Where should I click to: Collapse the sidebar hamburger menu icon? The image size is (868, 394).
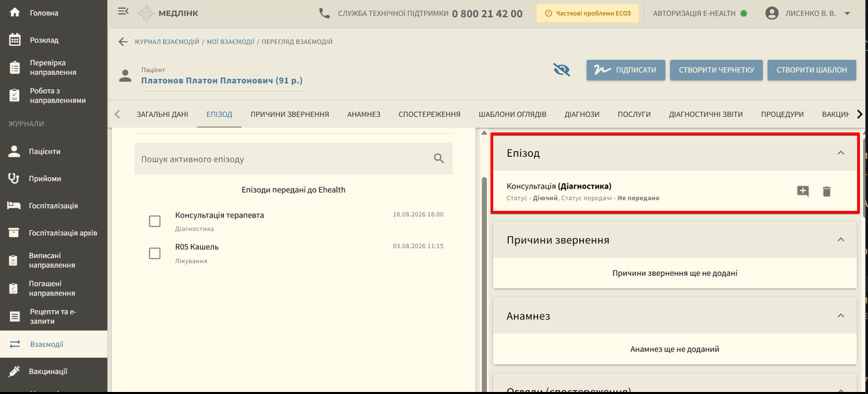122,11
